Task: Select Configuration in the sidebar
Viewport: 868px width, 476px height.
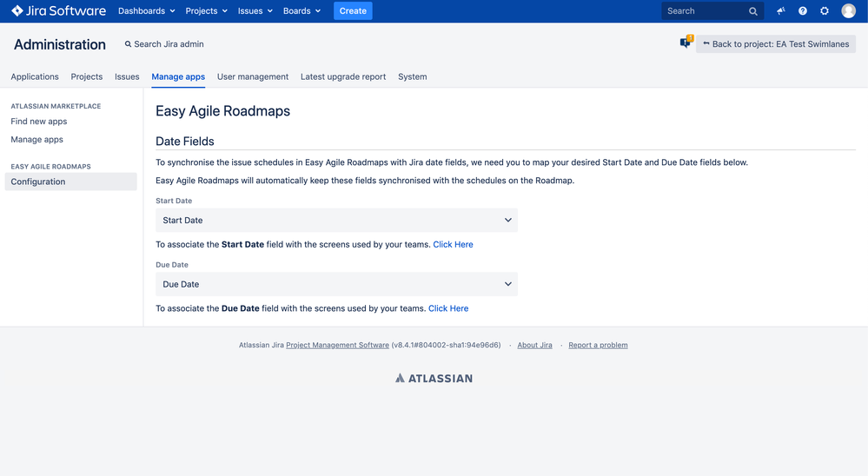Action: pyautogui.click(x=71, y=182)
